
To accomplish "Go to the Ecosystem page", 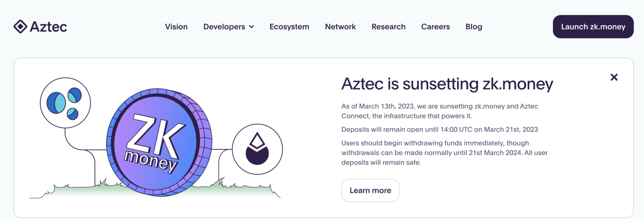I will click(x=289, y=27).
